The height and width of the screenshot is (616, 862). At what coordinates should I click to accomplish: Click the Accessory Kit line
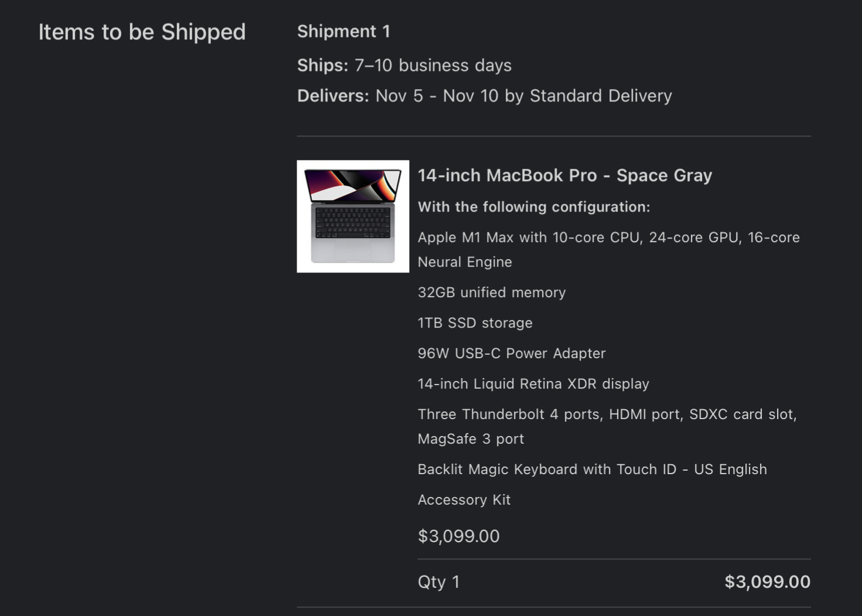pos(464,500)
